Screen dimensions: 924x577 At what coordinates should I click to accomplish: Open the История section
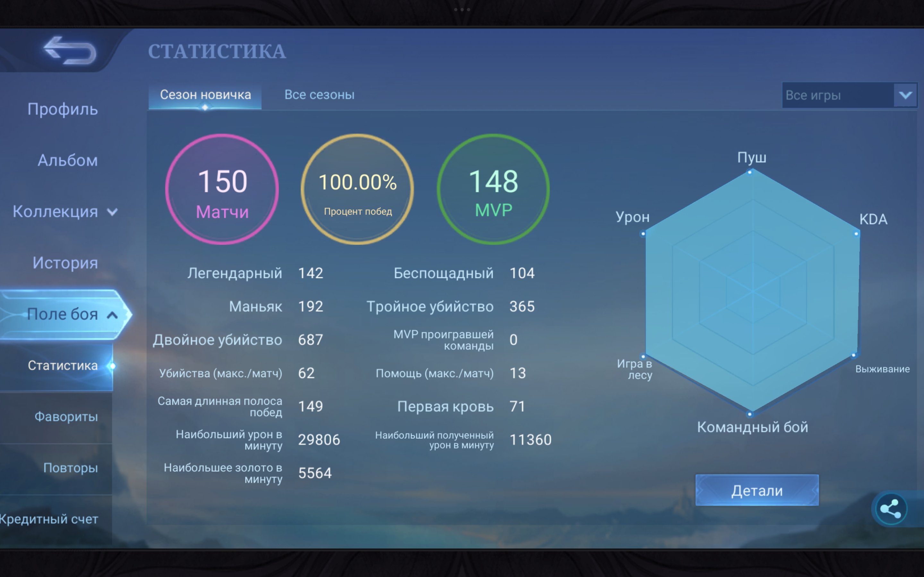(65, 263)
